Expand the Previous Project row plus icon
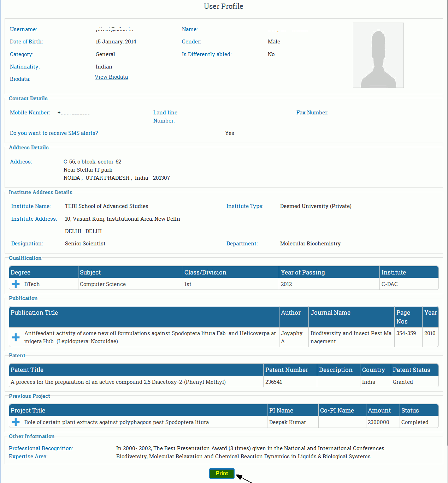 pos(16,422)
